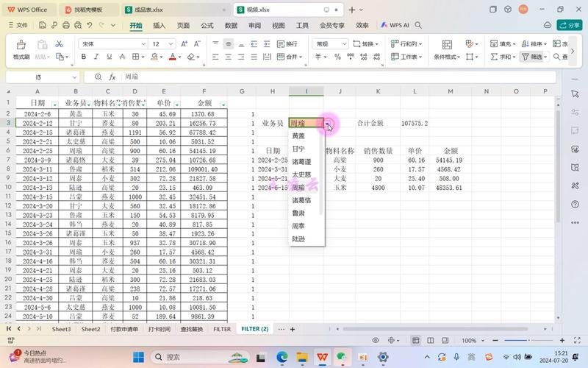Select 陆逊 from the dropdown list

tap(306, 238)
